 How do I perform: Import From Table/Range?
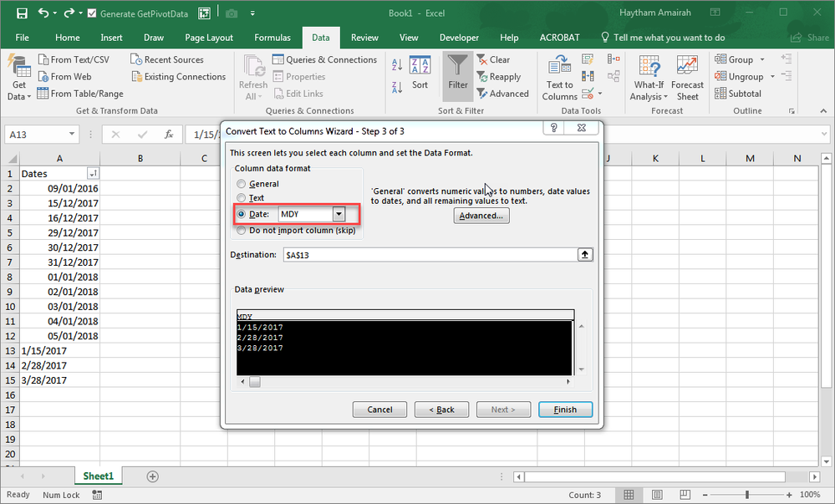80,94
